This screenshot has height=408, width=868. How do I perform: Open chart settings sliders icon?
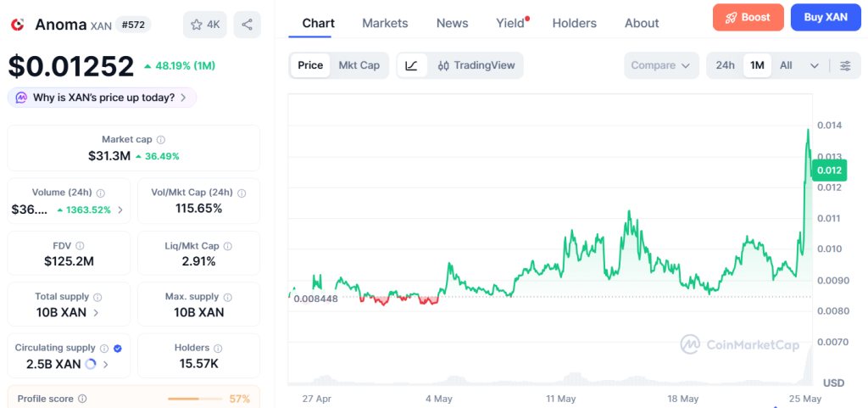pyautogui.click(x=845, y=65)
